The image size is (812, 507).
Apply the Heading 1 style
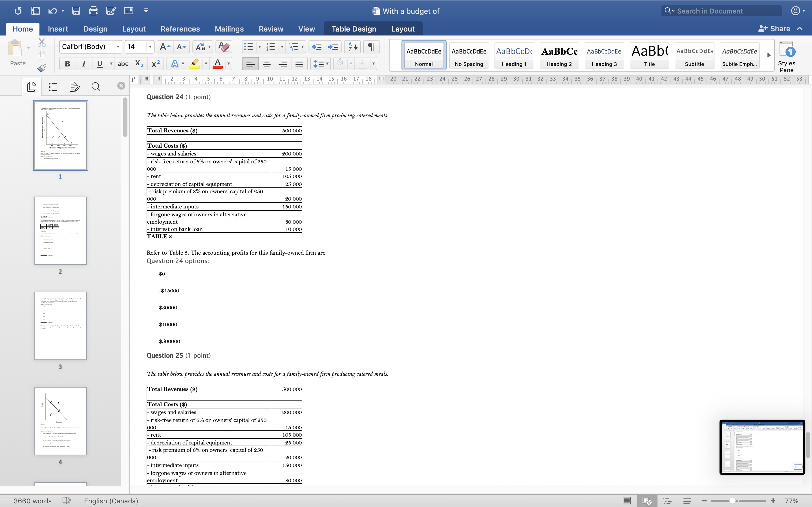point(514,55)
